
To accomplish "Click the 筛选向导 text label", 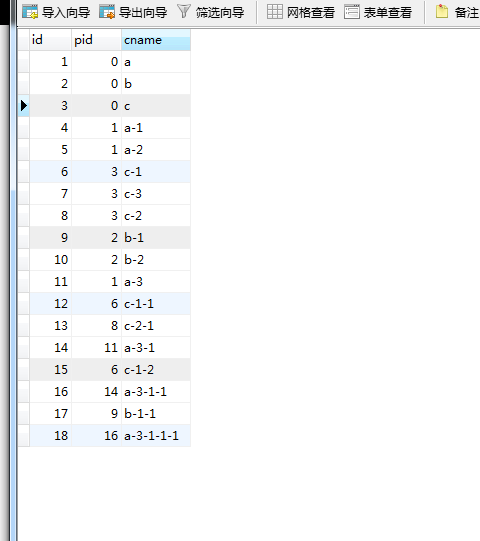I will [x=220, y=13].
